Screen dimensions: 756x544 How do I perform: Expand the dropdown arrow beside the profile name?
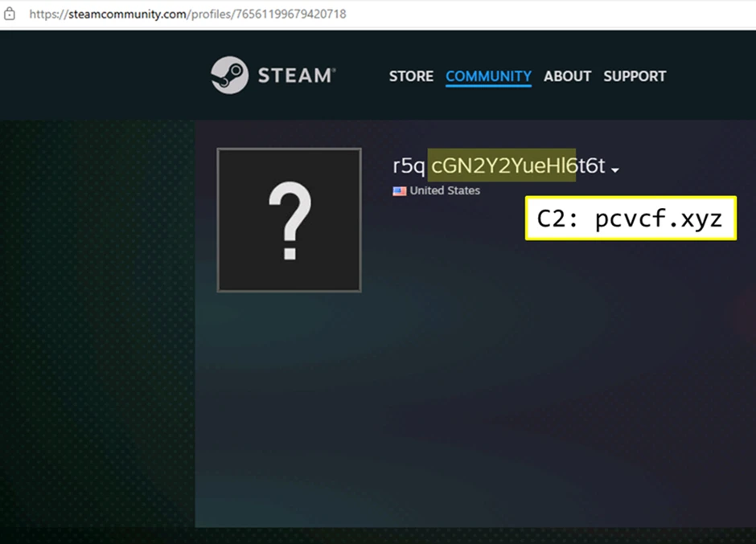(x=615, y=170)
